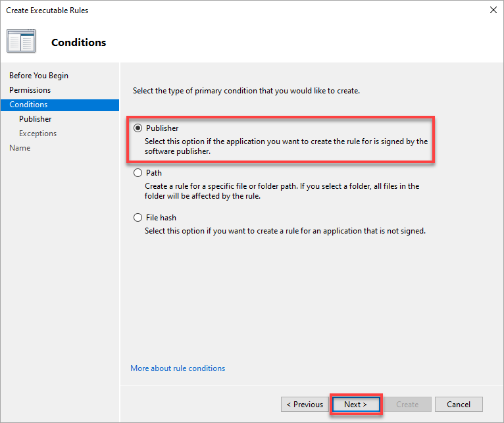Choose the Path radio button

tap(138, 172)
